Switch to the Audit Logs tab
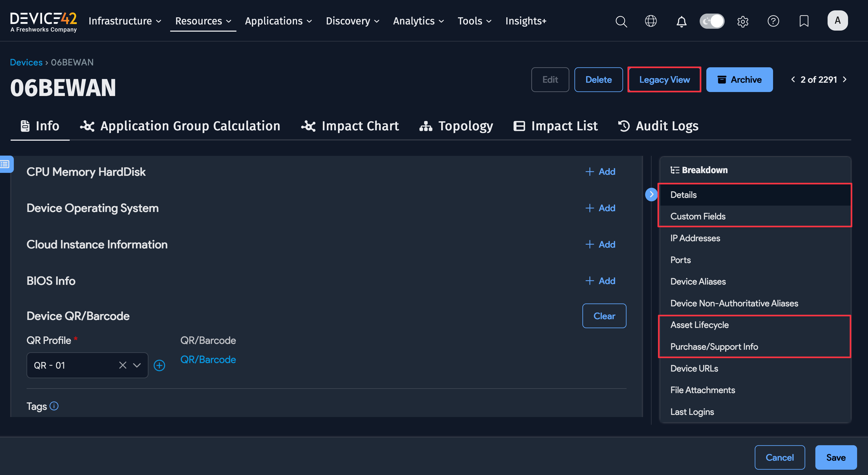This screenshot has height=475, width=868. (x=666, y=126)
